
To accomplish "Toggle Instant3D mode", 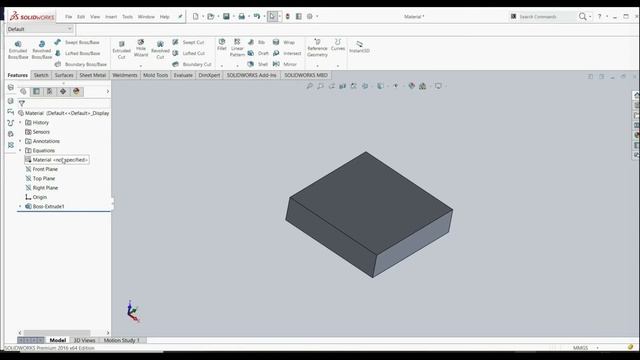I will point(359,47).
